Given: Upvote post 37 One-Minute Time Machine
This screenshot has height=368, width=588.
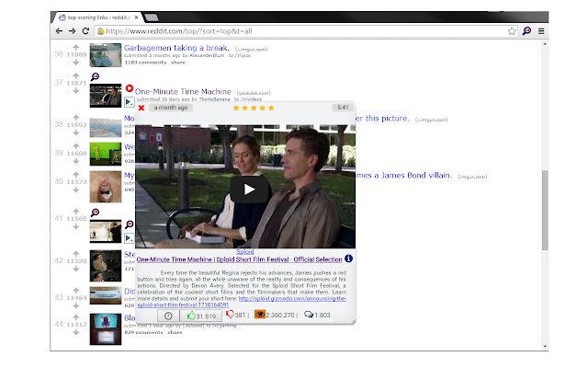Looking at the screenshot, I should pyautogui.click(x=75, y=75).
